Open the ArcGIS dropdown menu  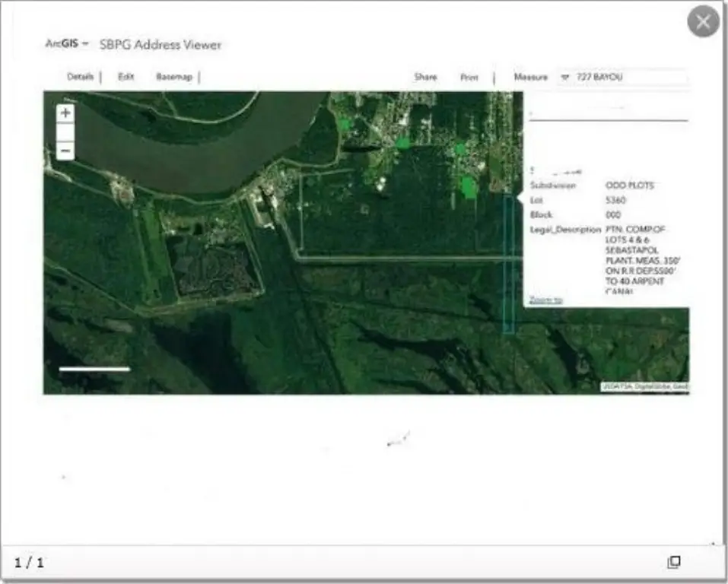point(67,44)
